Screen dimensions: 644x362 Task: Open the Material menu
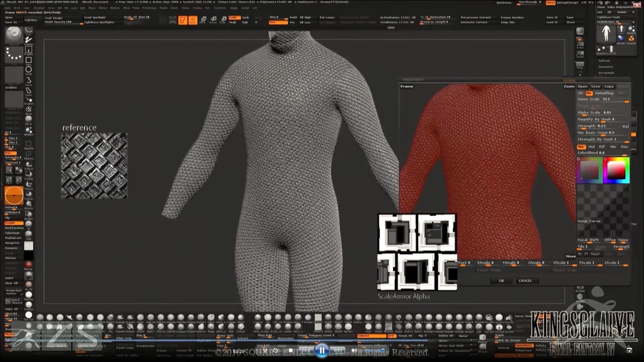(x=115, y=8)
